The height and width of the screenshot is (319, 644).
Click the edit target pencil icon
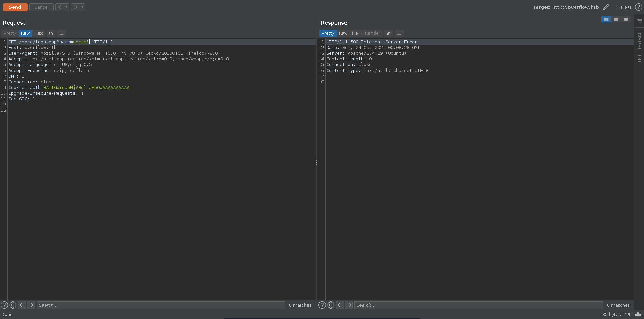pyautogui.click(x=606, y=7)
